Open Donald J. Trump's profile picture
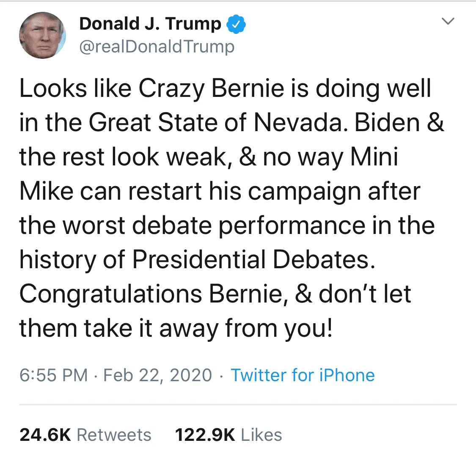Viewport: 476px width, 462px height. (42, 36)
